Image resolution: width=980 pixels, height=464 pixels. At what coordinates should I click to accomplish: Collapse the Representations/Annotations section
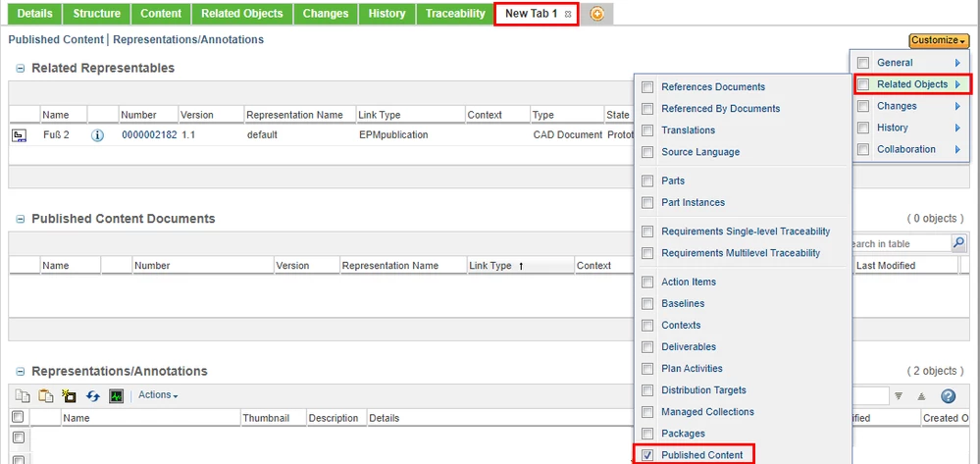[20, 372]
